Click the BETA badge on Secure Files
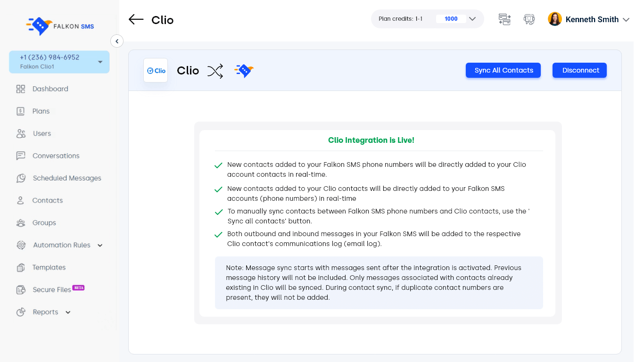This screenshot has height=362, width=644. click(78, 288)
